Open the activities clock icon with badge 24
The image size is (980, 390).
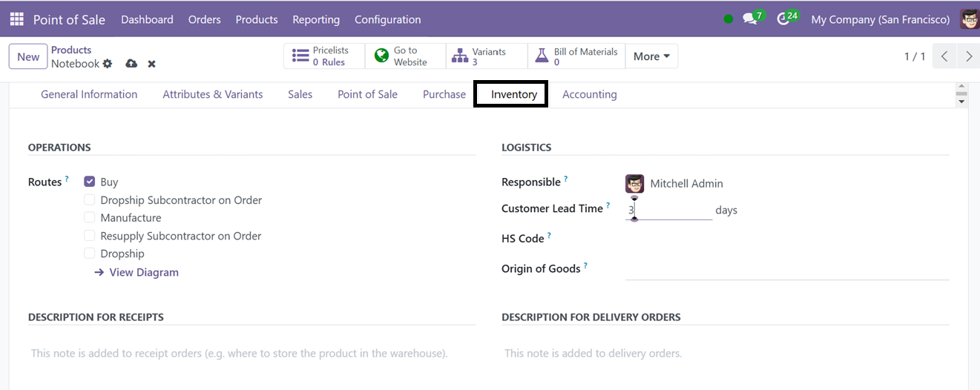click(x=784, y=19)
